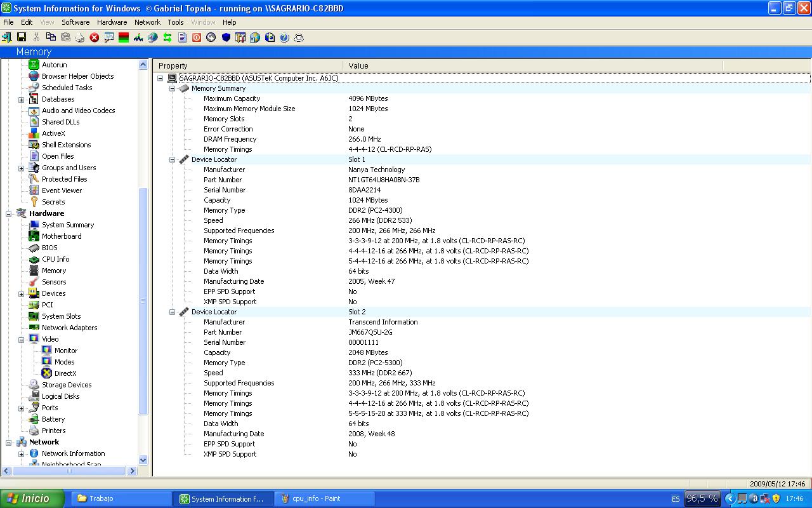Click the blue shield toolbar icon
Screen dimensions: 812x508
(x=226, y=37)
